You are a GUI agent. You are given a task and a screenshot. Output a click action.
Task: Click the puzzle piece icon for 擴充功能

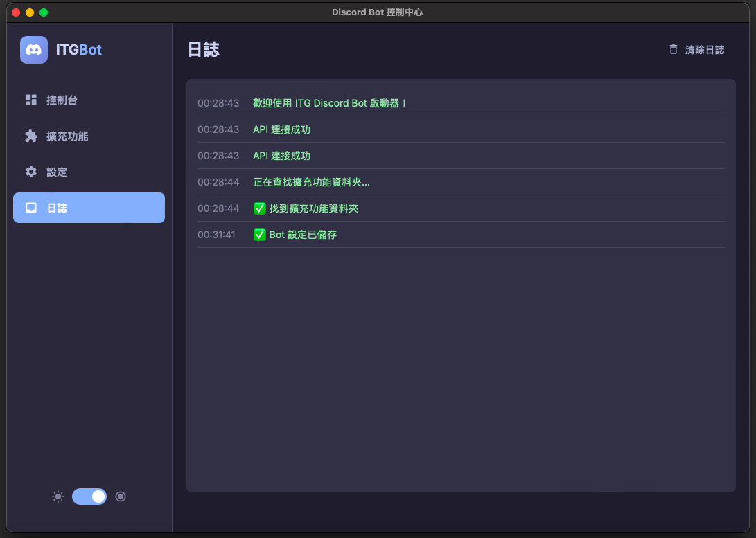click(x=31, y=136)
